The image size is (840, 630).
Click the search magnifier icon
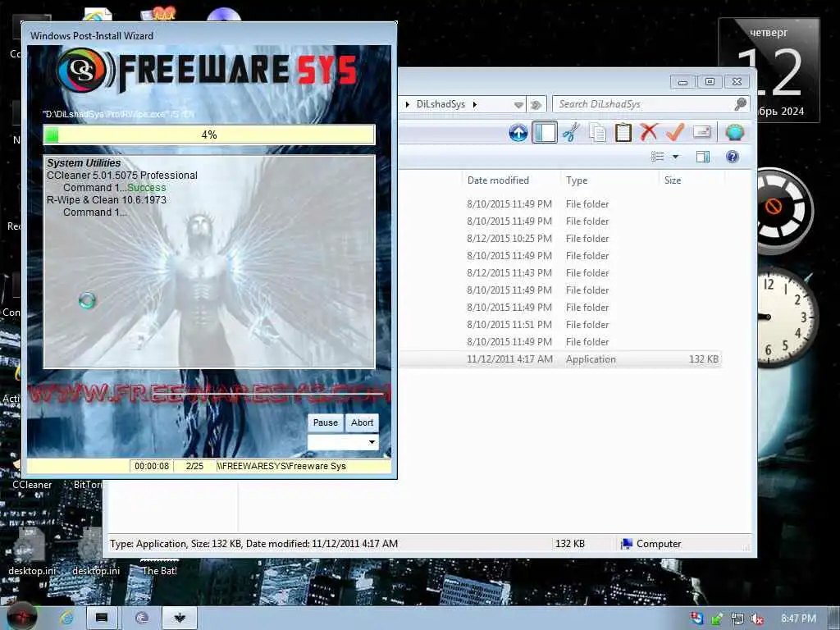point(741,104)
